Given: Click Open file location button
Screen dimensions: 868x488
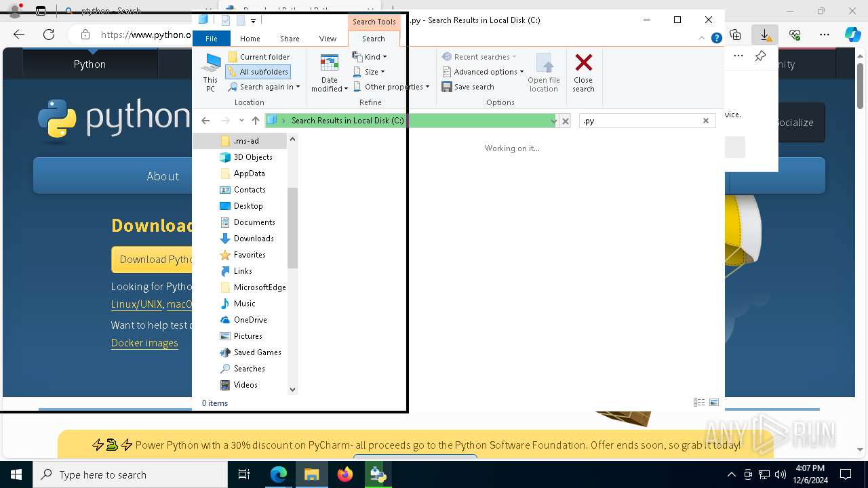Looking at the screenshot, I should [543, 73].
